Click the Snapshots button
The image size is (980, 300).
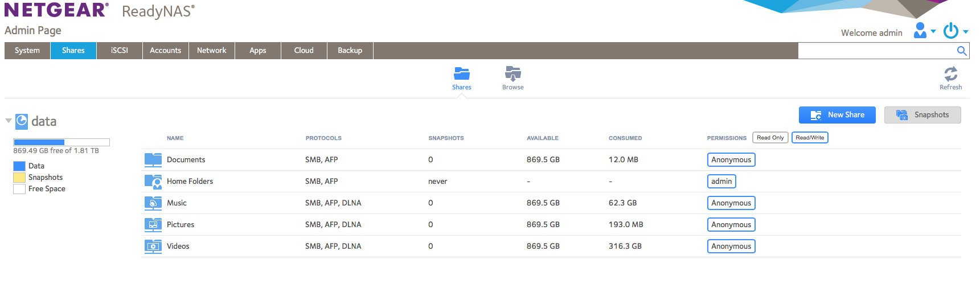(922, 115)
